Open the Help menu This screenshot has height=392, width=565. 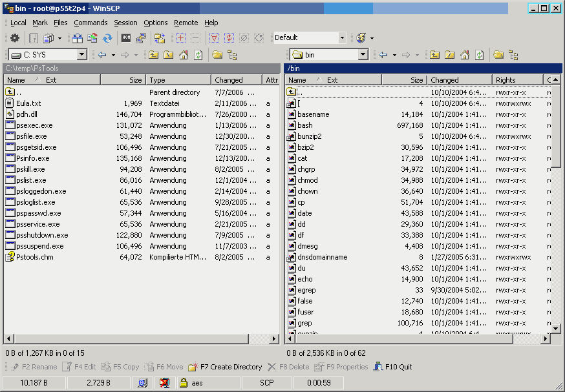211,23
